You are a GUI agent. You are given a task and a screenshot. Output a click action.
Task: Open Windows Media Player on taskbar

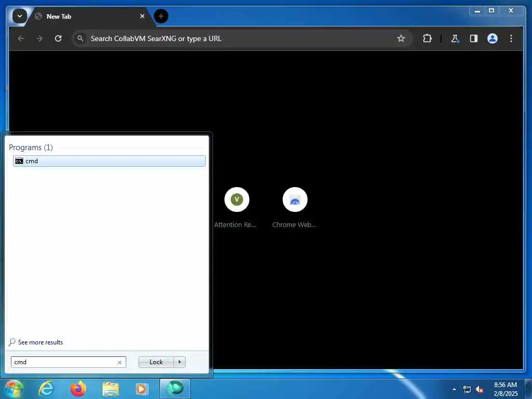pyautogui.click(x=142, y=389)
